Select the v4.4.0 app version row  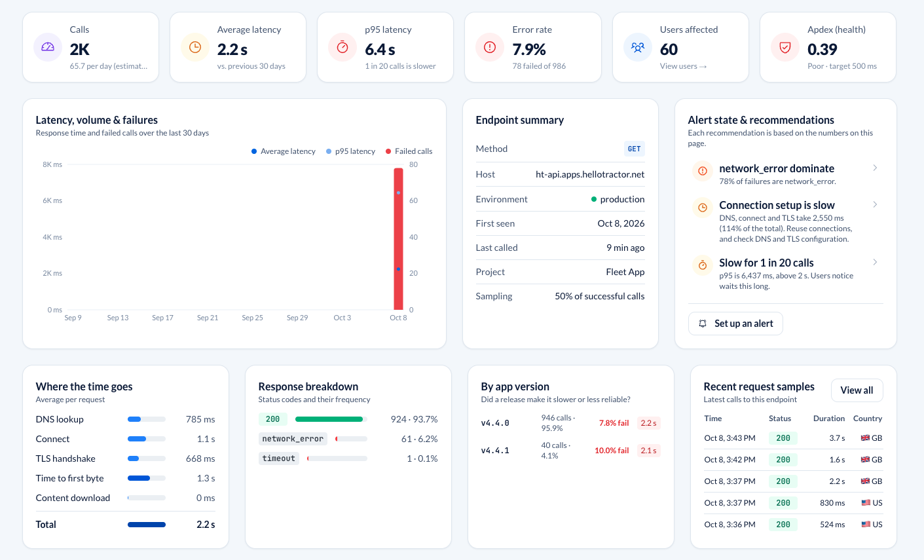[x=570, y=423]
